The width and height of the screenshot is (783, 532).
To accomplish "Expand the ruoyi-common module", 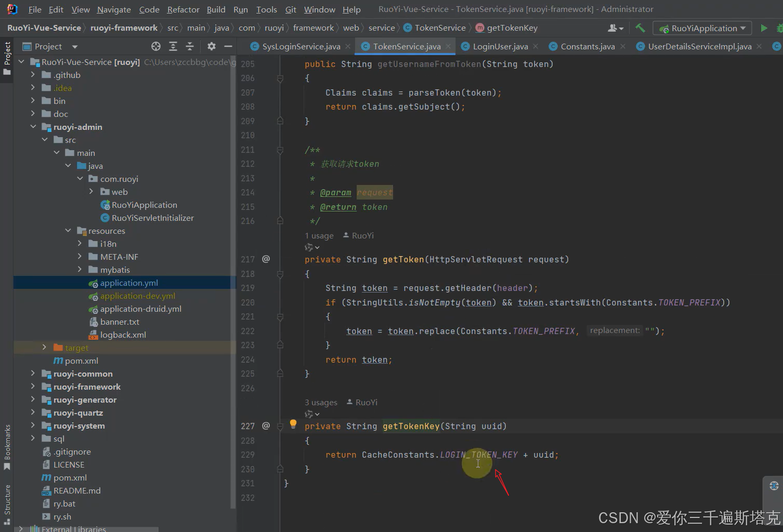I will click(33, 374).
